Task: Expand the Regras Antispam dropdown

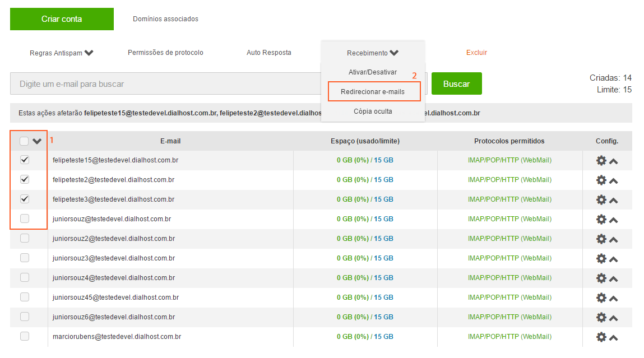Action: pyautogui.click(x=61, y=53)
